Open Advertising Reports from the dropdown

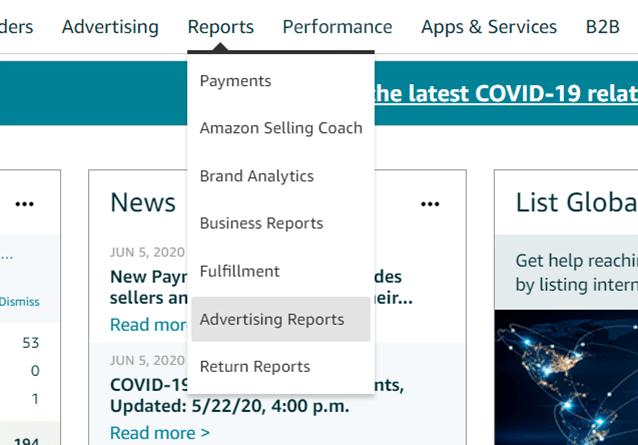[x=280, y=319]
